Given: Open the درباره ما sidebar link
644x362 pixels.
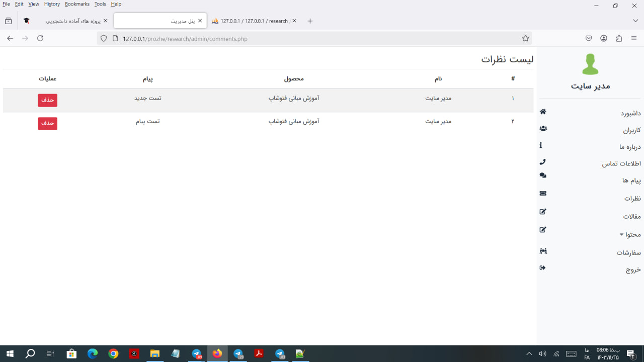Looking at the screenshot, I should (x=630, y=147).
